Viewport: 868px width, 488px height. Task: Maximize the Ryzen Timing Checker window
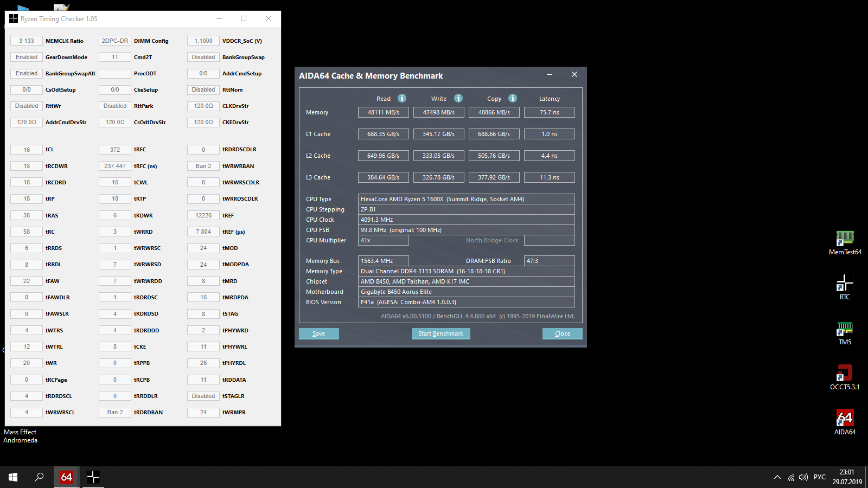pos(244,18)
